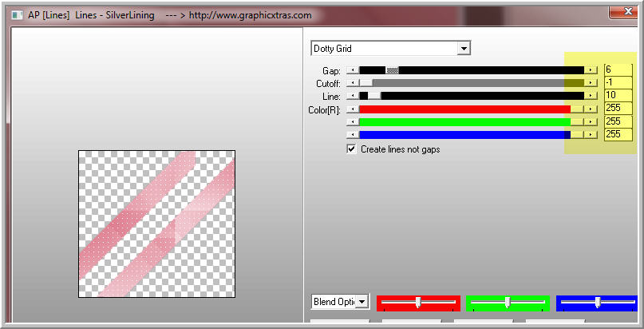The height and width of the screenshot is (329, 644).
Task: Click the Gap slider left arrow
Action: point(353,70)
